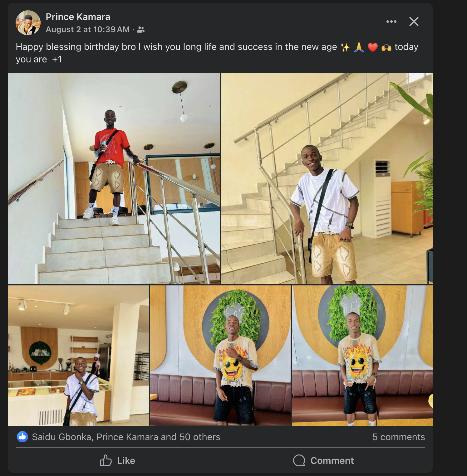Click the Comment button label

[332, 461]
